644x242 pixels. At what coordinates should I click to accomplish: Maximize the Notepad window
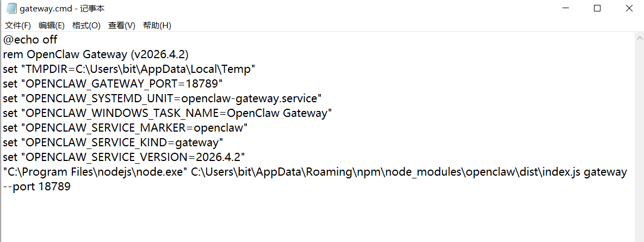(597, 9)
